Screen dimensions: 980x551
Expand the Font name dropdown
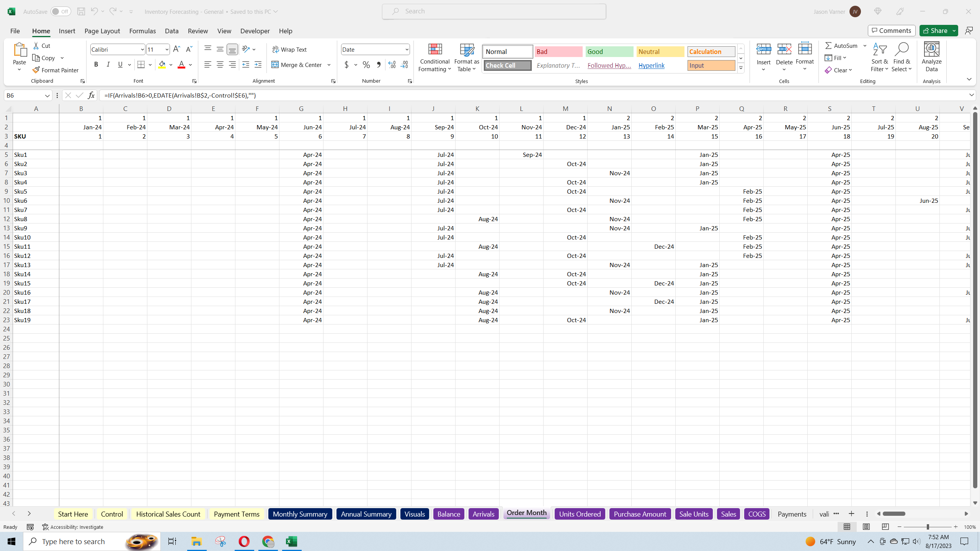(x=142, y=49)
